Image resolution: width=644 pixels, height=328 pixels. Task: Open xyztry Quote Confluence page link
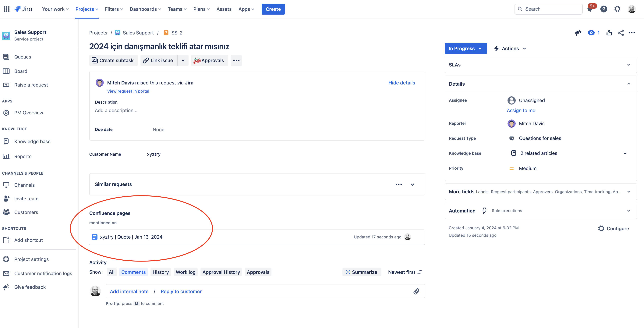click(x=131, y=237)
